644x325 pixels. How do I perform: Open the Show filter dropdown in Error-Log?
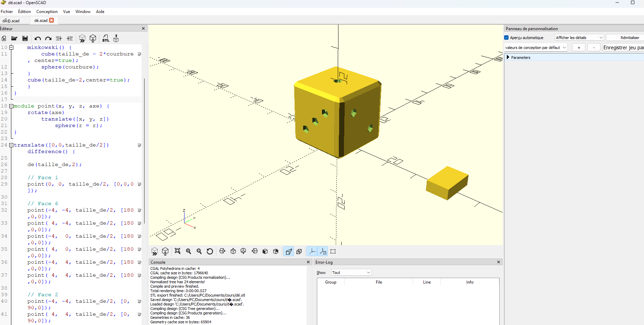(351, 273)
